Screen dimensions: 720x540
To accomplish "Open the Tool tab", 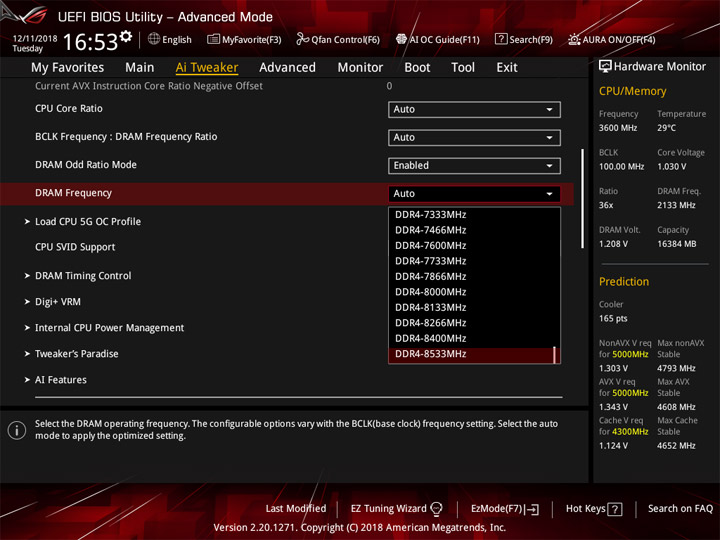I will coord(463,68).
